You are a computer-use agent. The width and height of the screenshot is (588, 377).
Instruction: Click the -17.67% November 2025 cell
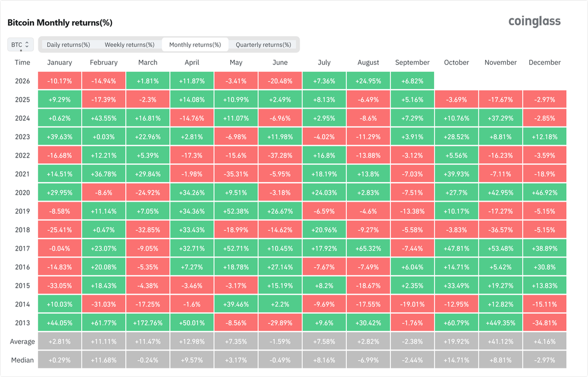pos(501,99)
